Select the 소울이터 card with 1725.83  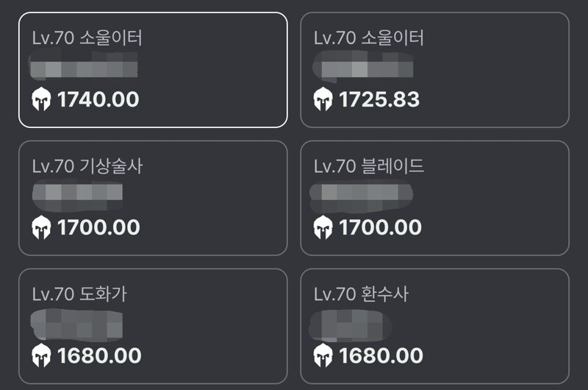(434, 70)
